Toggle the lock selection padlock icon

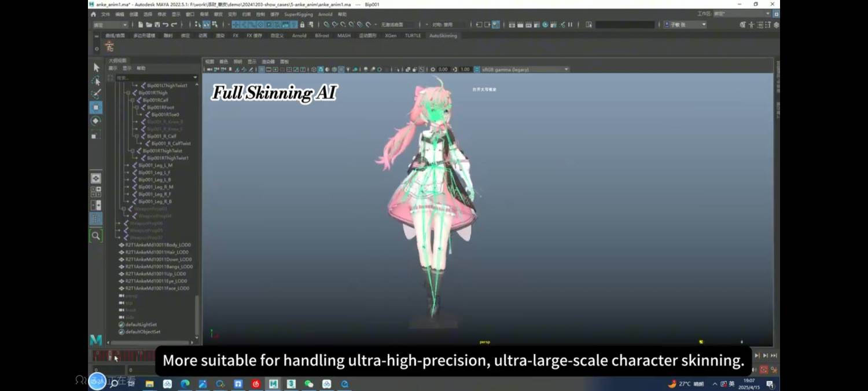[x=302, y=25]
